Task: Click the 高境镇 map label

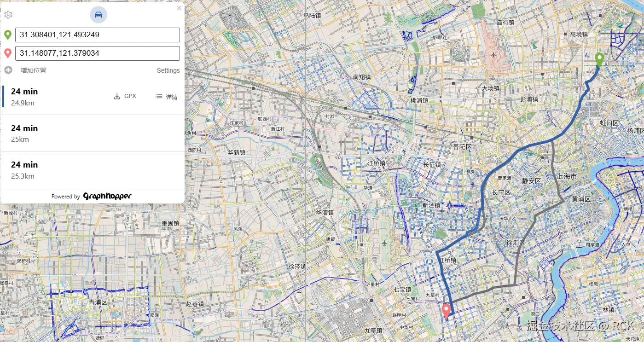Action: click(x=579, y=34)
